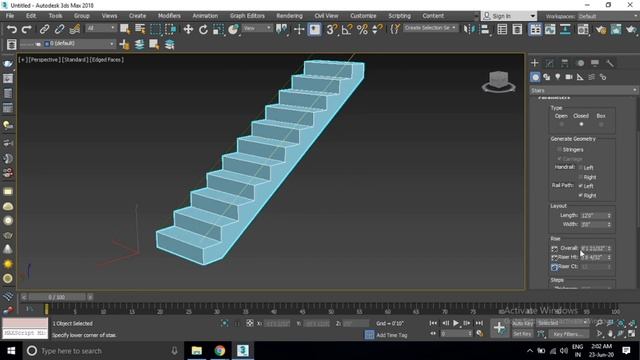Switch to Utilities command panel tab
This screenshot has height=360, width=640.
tap(610, 63)
